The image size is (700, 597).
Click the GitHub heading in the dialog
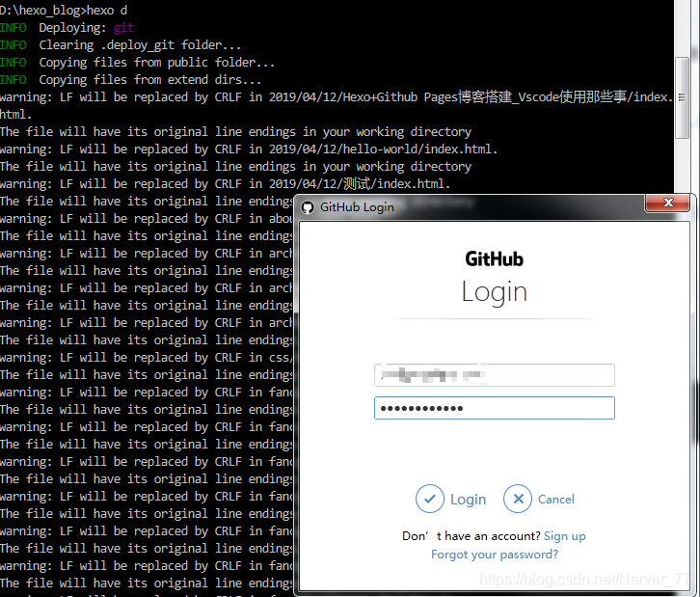(494, 259)
